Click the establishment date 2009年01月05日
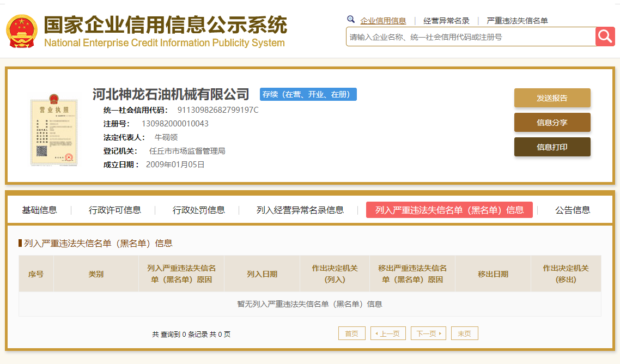Image resolution: width=620 pixels, height=364 pixels. point(175,165)
